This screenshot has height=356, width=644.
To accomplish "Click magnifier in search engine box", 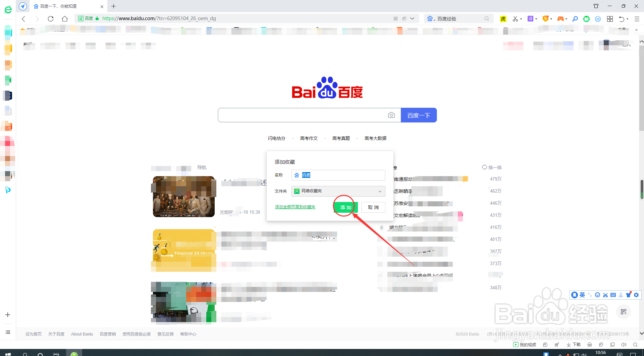I will (x=487, y=18).
